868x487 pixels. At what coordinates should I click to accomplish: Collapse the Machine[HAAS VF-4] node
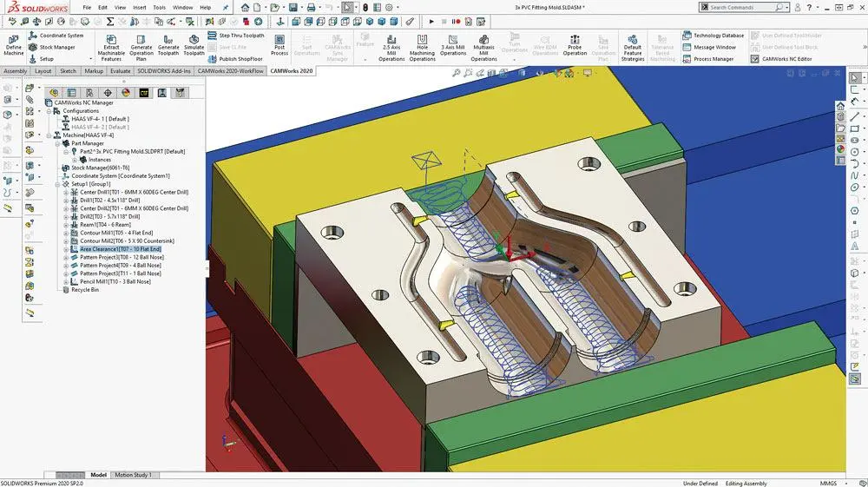pos(49,135)
